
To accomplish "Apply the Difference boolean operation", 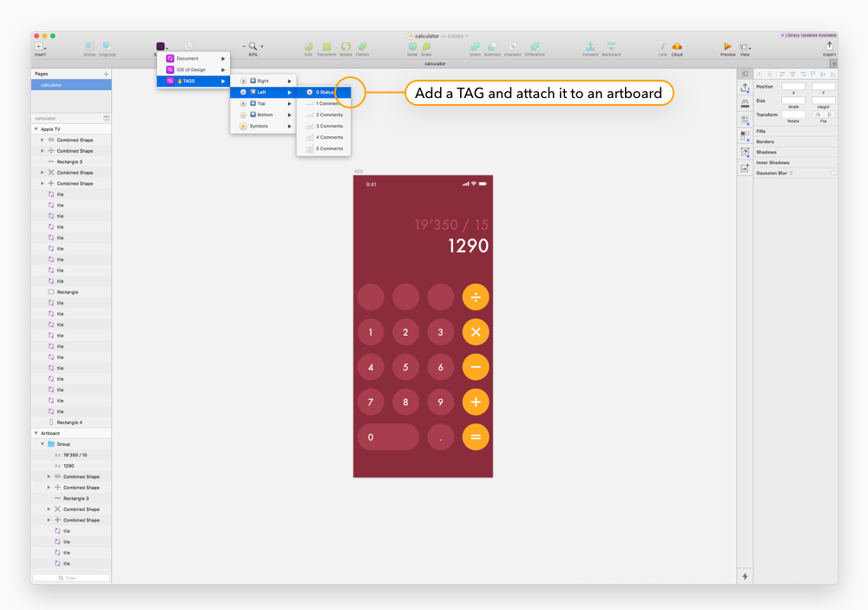I will coord(535,47).
